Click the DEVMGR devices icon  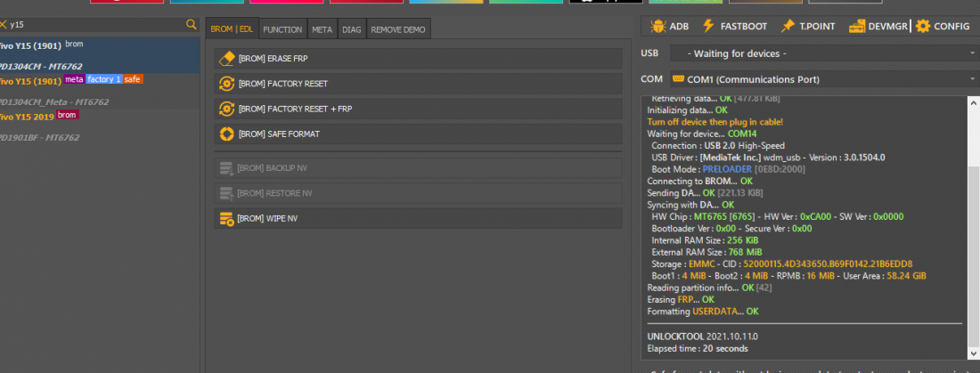coord(857,26)
